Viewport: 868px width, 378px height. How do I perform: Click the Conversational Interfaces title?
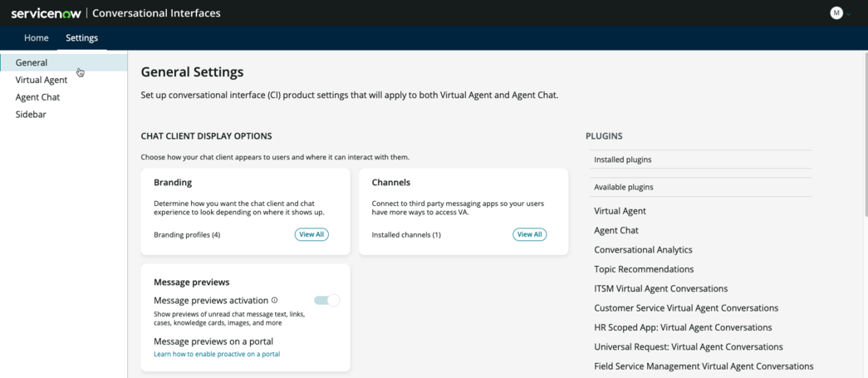(157, 13)
